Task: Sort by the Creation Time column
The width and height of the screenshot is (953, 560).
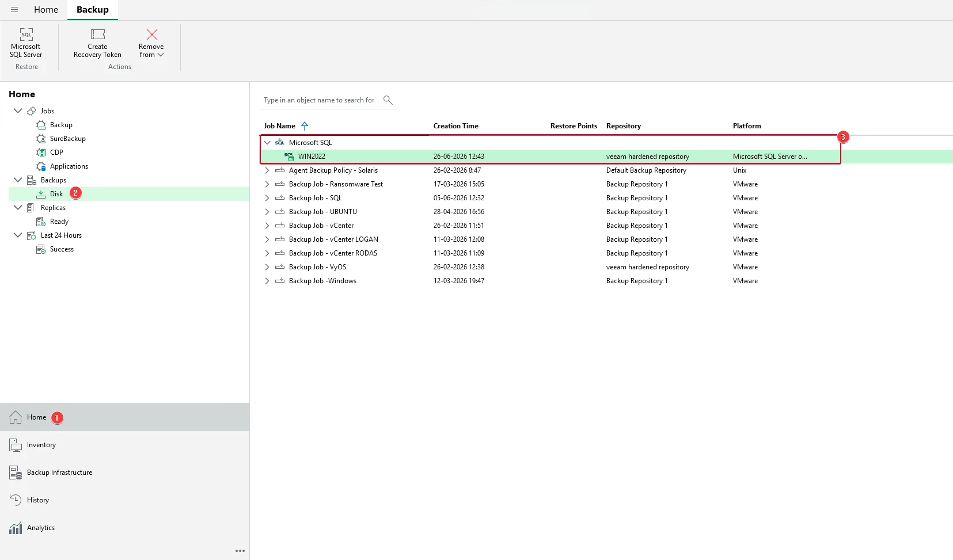Action: [x=456, y=126]
